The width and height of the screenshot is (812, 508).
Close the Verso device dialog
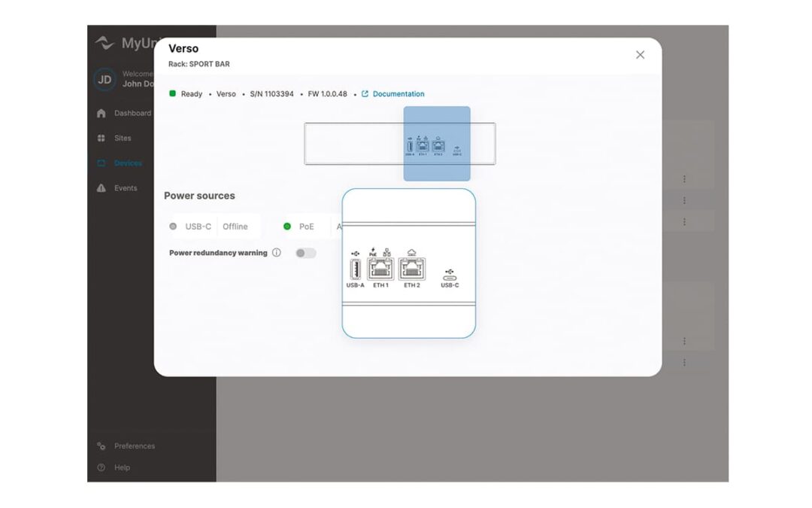point(640,55)
